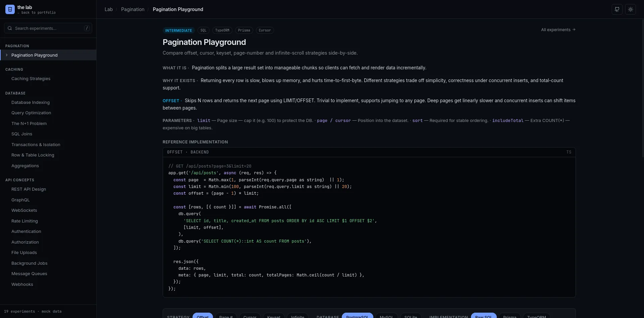This screenshot has width=644, height=318.
Task: Click the SQL tag
Action: point(204,30)
